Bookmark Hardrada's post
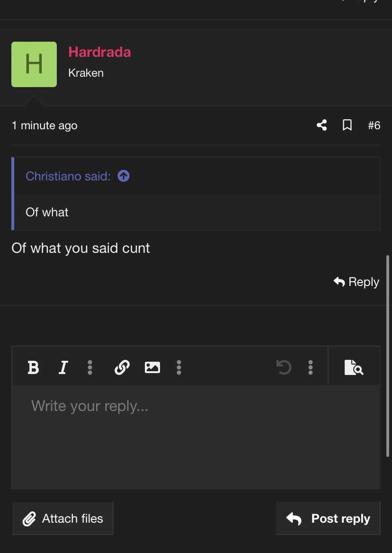This screenshot has height=553, width=392. point(347,125)
